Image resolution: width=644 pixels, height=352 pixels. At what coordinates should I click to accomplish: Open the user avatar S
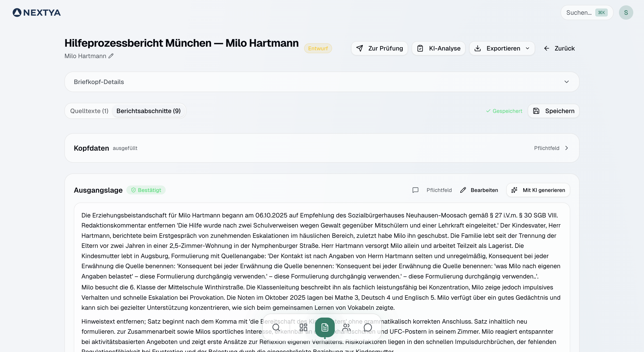coord(626,13)
